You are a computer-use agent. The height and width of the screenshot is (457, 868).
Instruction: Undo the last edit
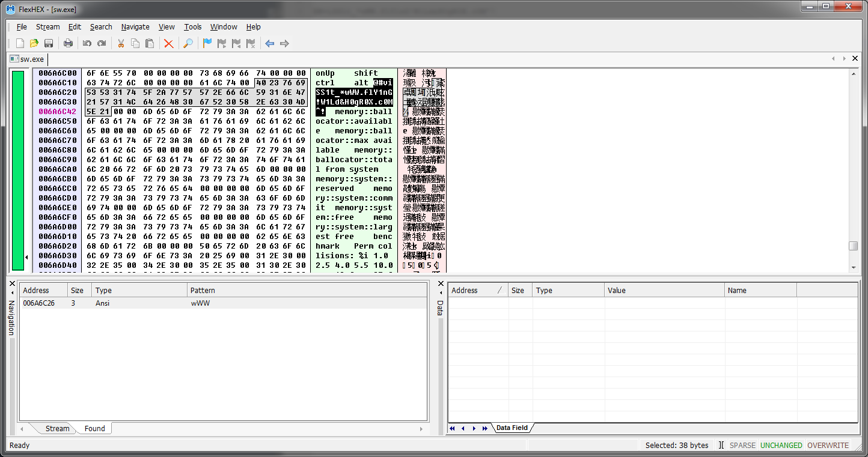click(x=87, y=43)
